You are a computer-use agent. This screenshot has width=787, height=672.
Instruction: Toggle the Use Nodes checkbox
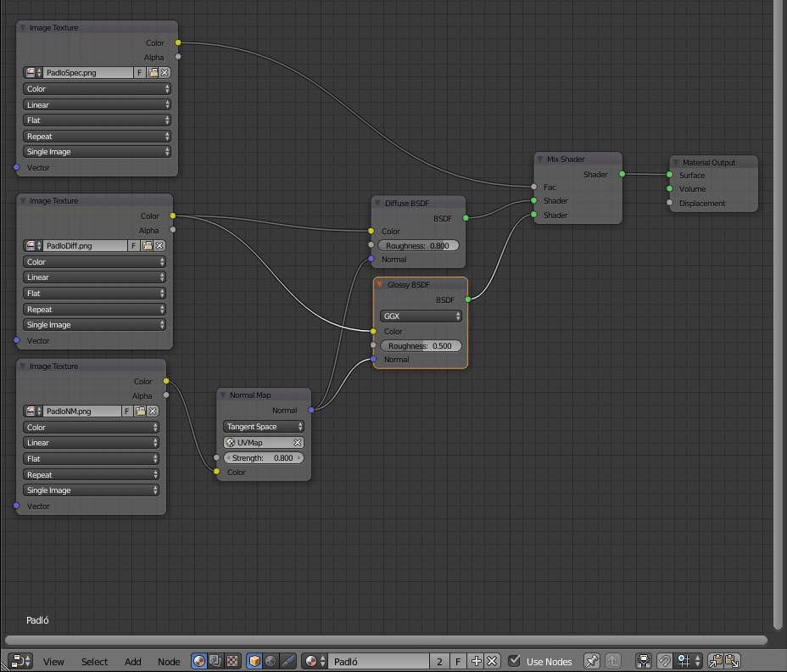point(515,661)
